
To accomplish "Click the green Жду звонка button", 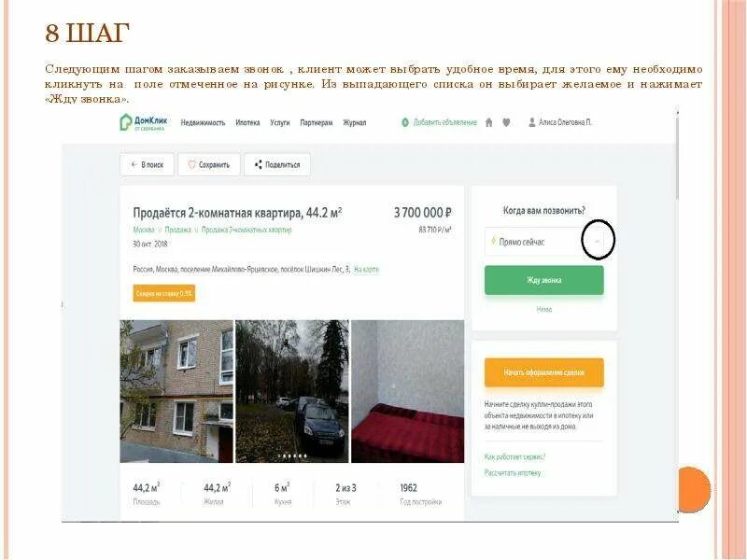I will 544,280.
